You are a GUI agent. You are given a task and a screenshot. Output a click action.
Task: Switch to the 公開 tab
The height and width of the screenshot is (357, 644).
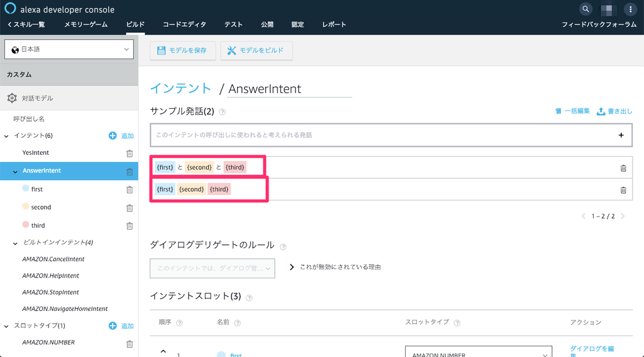point(267,25)
